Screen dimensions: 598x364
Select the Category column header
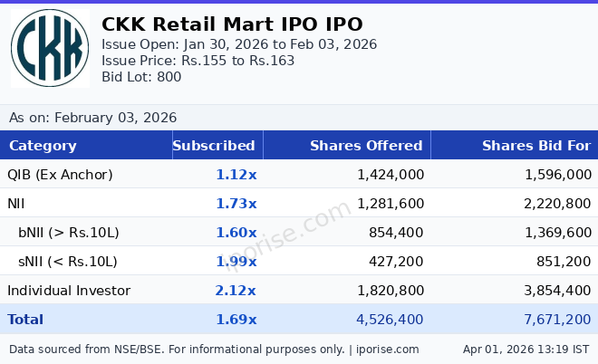coord(43,146)
